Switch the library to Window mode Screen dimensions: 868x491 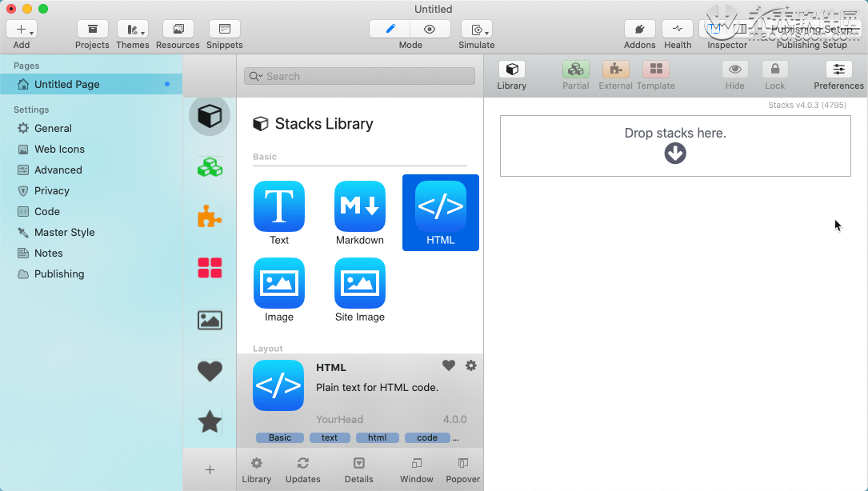pyautogui.click(x=417, y=470)
